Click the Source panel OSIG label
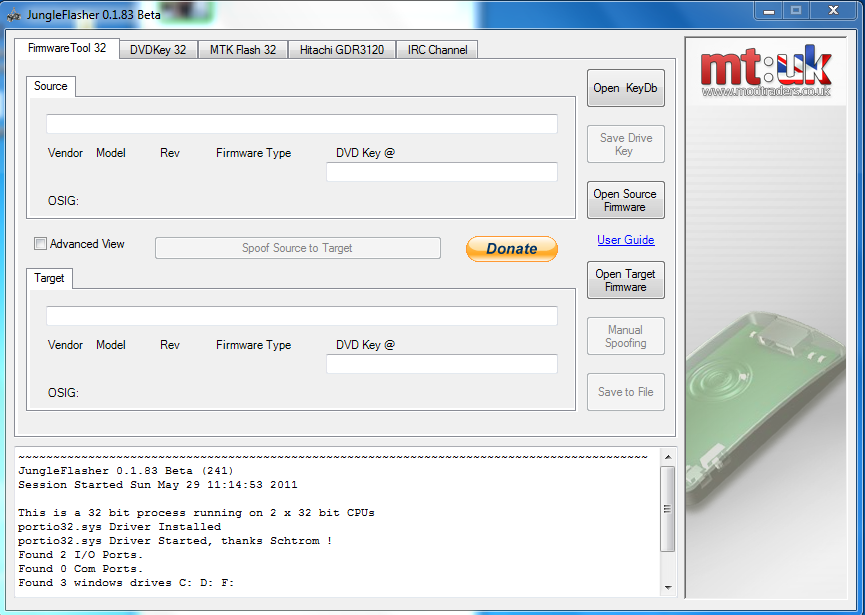Screen dimensions: 865x615 (63, 201)
